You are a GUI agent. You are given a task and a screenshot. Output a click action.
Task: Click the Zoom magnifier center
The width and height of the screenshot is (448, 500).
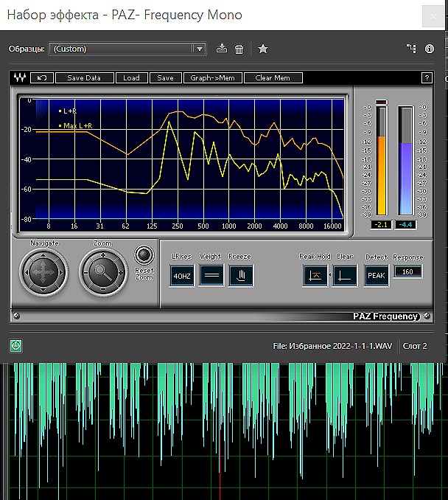(x=103, y=273)
